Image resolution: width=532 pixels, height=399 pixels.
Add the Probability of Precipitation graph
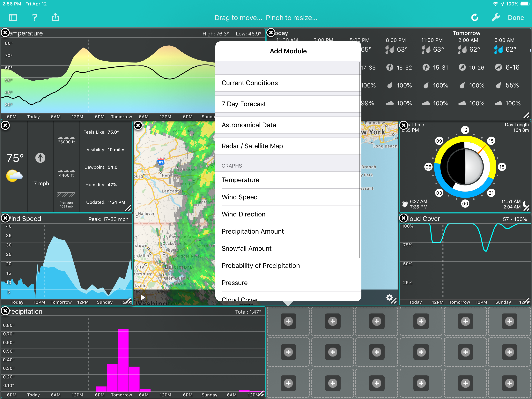[288, 266]
